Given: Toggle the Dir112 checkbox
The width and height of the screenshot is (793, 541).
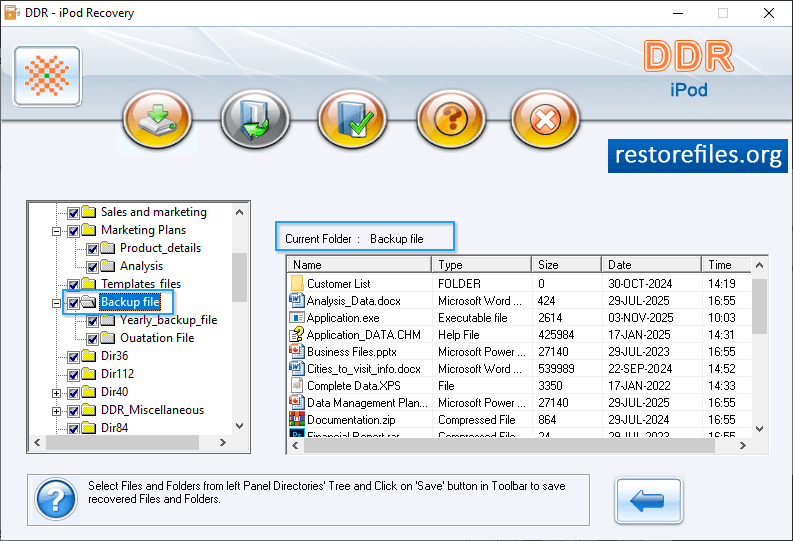Looking at the screenshot, I should pos(73,375).
